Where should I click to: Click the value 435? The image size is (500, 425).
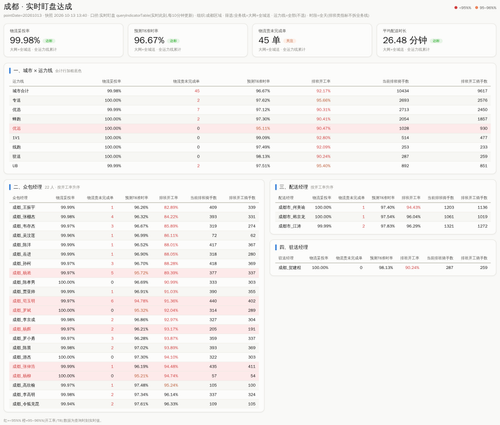(213, 366)
